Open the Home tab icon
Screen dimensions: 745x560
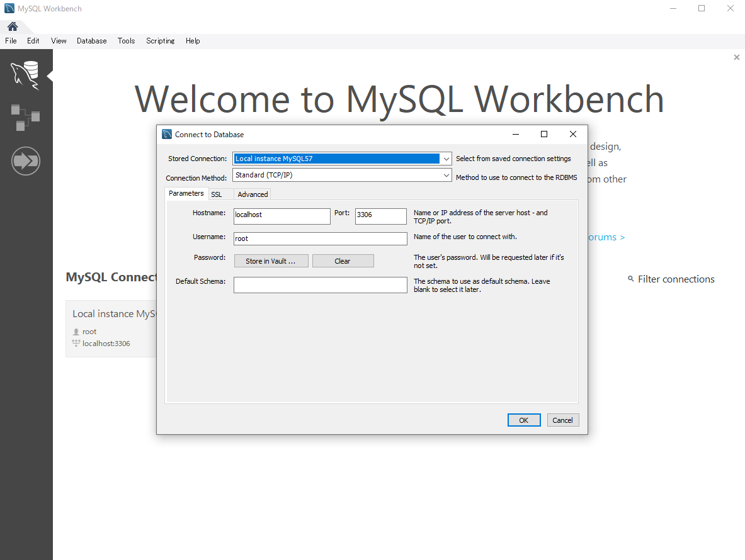coord(13,26)
